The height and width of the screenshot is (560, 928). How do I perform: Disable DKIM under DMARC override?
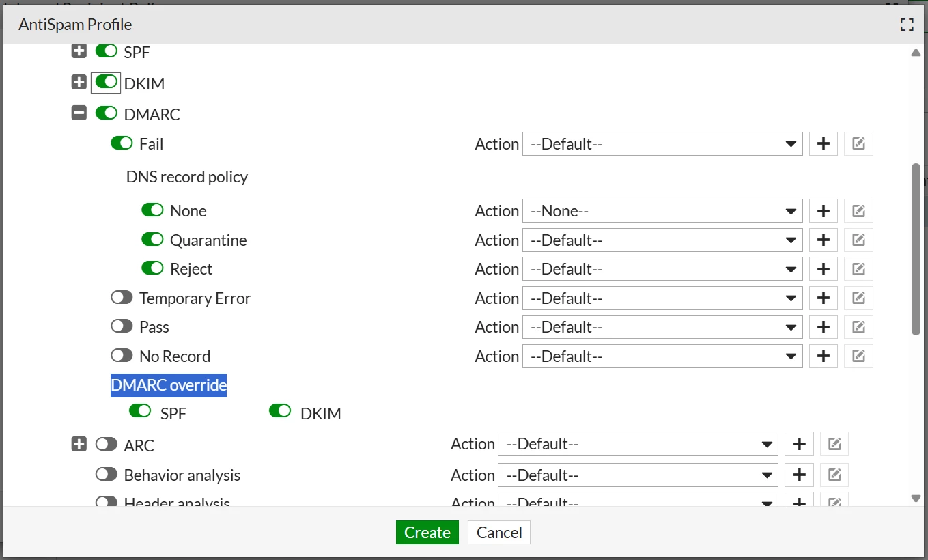tap(280, 411)
